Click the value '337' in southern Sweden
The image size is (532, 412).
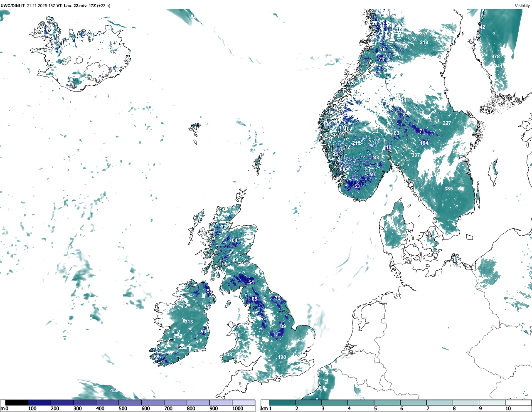(x=416, y=155)
